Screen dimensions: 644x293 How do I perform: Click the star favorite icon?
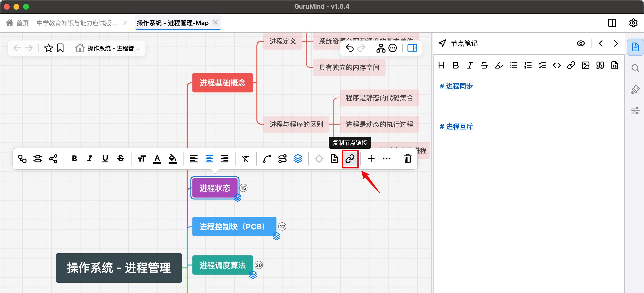[x=48, y=48]
